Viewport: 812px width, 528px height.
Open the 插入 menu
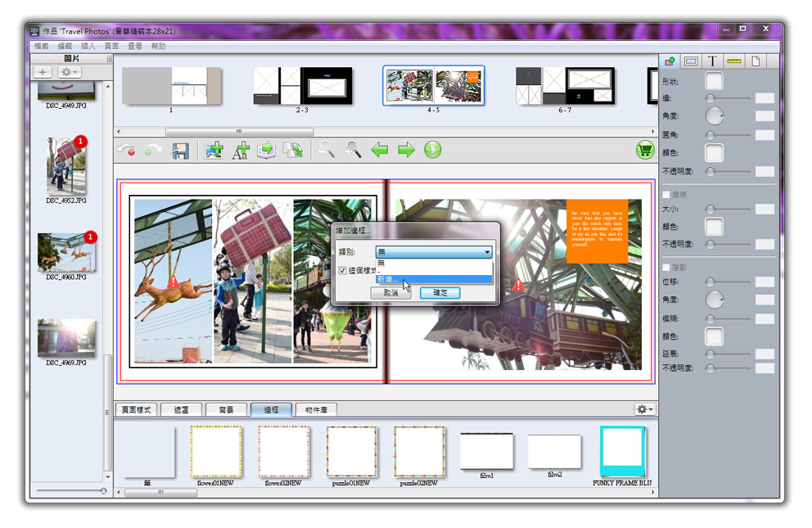tap(88, 47)
